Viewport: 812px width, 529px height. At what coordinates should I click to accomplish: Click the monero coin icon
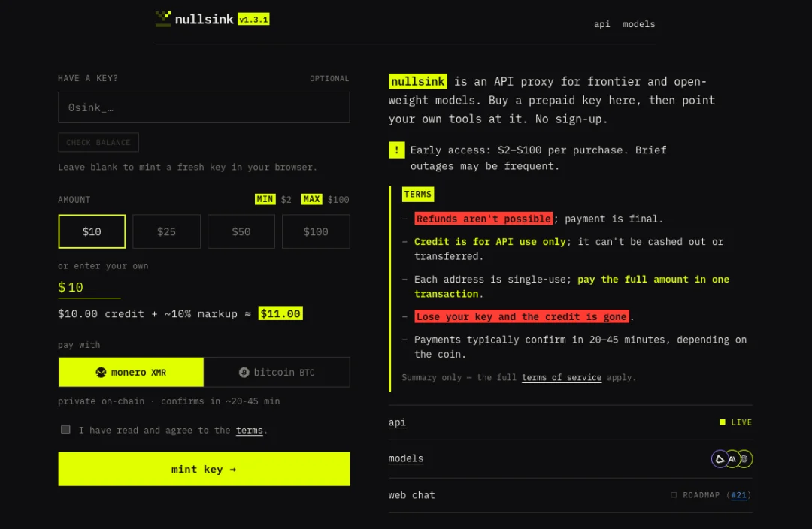[x=101, y=372]
